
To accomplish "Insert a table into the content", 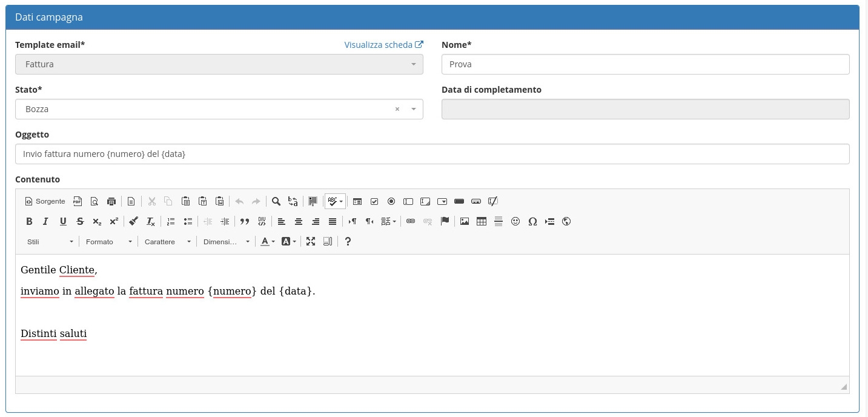I will 482,221.
